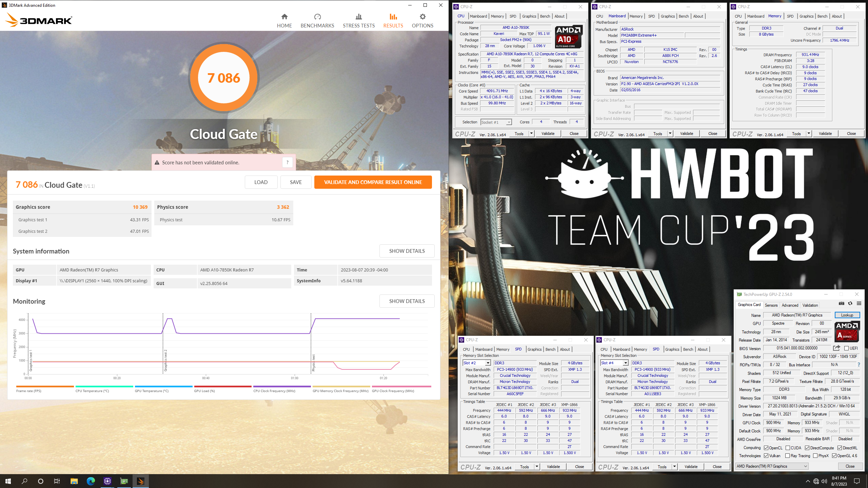Toggle the OpenGL 4.6 checkbox
868x488 pixels.
tap(834, 456)
